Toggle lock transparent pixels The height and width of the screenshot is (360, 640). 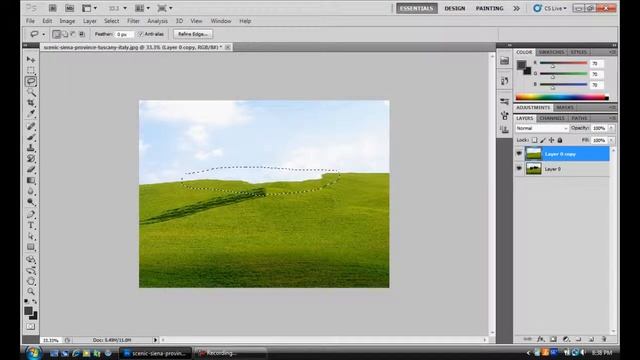tap(534, 140)
